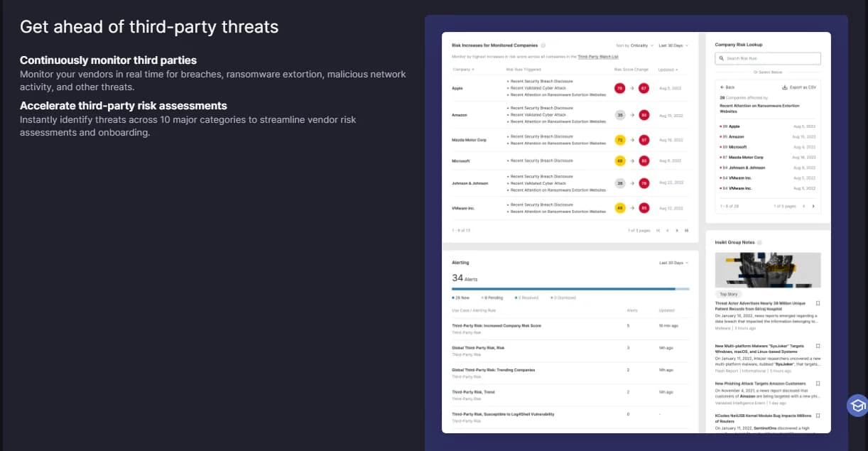
Task: Click the search magnifier in Company Risk Lookup
Action: coord(722,59)
